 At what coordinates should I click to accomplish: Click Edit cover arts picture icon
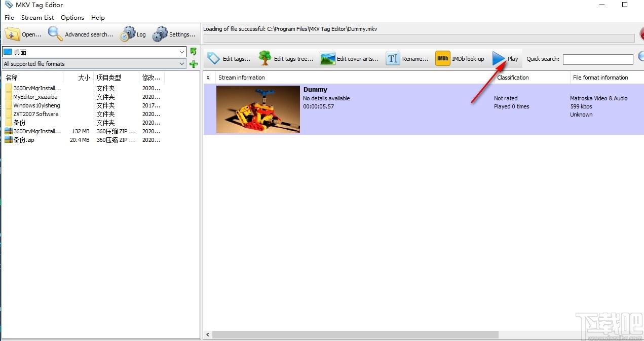(x=328, y=58)
